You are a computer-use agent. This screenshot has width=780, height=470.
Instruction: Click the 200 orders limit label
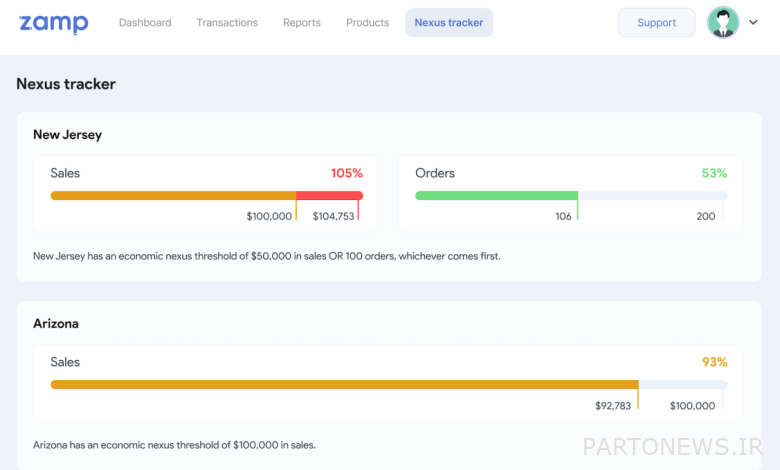[x=705, y=216]
